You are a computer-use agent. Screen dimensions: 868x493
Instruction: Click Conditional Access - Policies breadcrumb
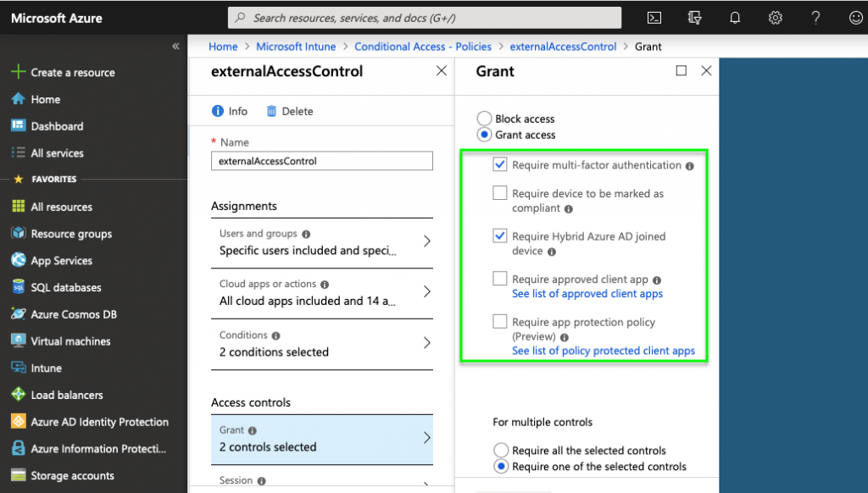(422, 47)
